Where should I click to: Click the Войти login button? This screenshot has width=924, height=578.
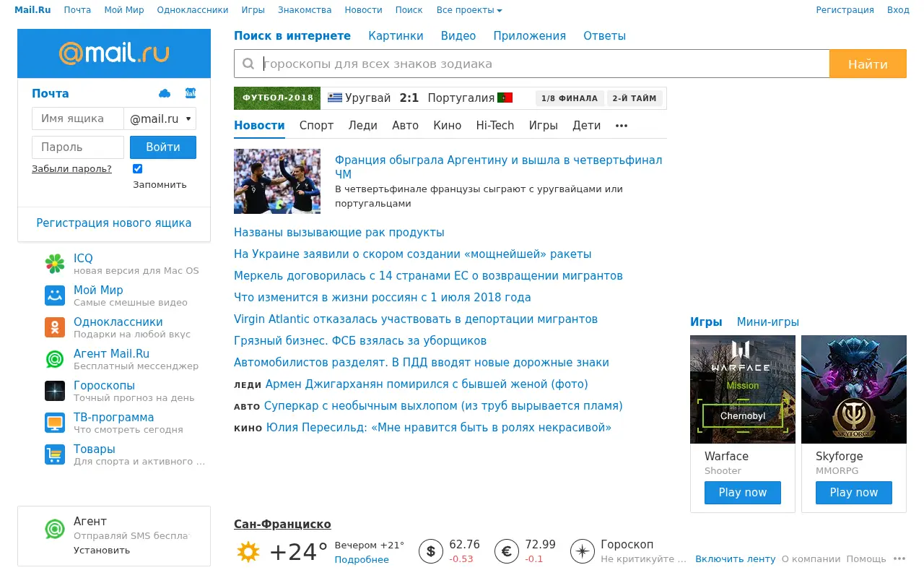(163, 147)
